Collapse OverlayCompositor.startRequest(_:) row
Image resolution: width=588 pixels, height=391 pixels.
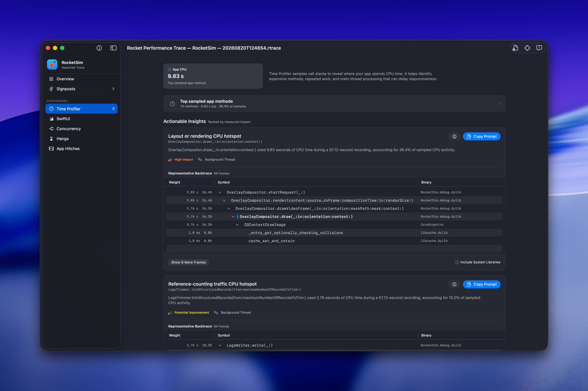pos(220,192)
